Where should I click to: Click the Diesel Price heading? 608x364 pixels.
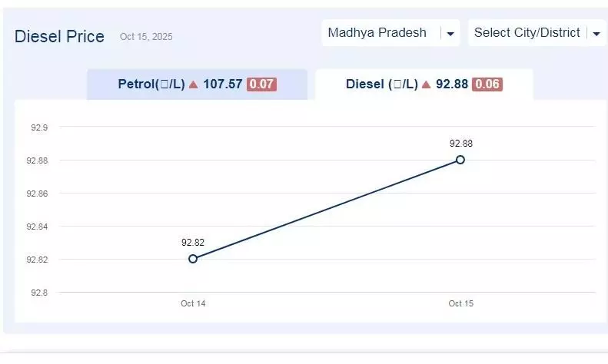(x=59, y=37)
